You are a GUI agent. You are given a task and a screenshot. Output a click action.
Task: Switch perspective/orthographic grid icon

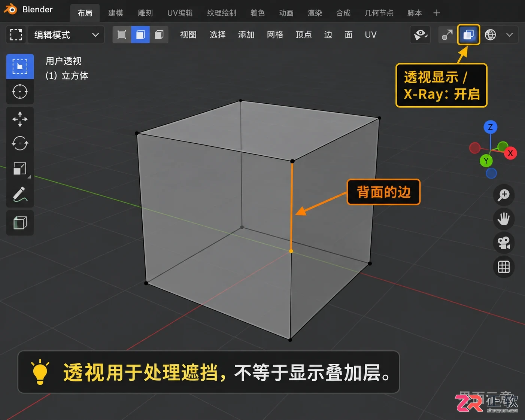tap(504, 267)
